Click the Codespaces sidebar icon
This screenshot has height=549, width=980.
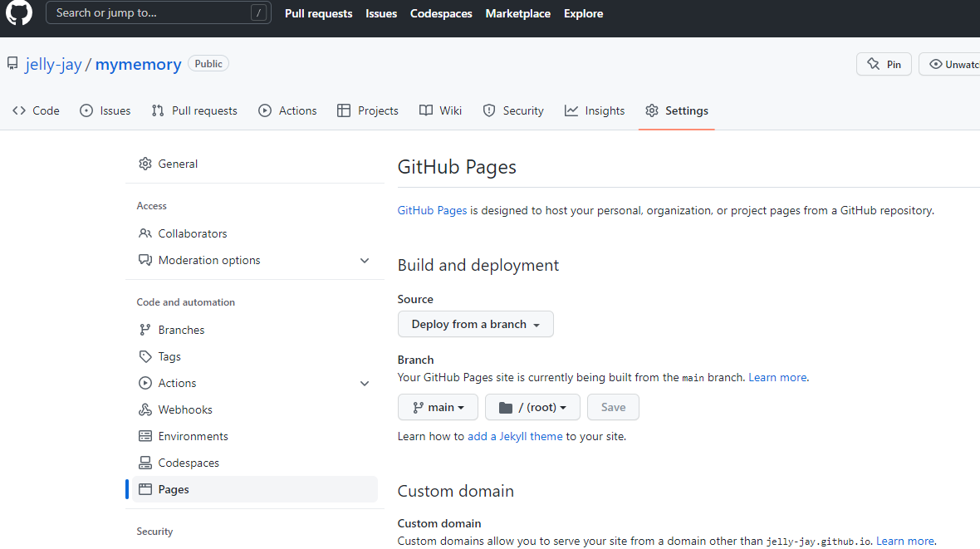tap(145, 463)
